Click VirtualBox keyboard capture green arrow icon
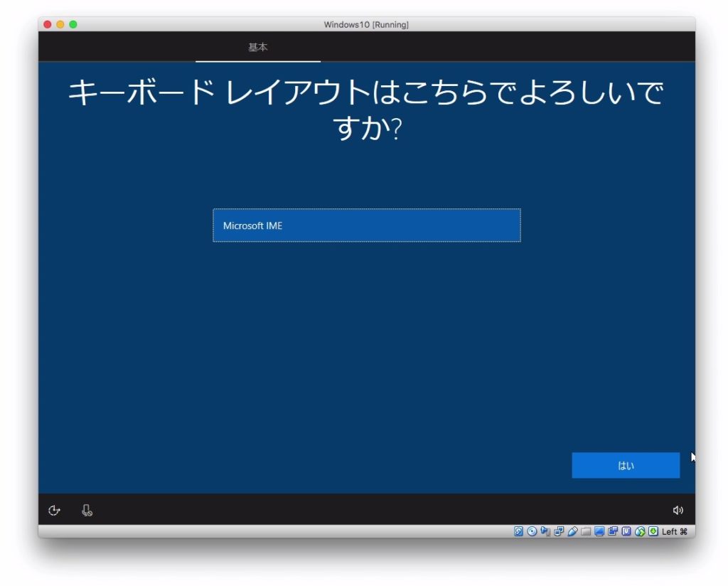This screenshot has width=728, height=586. point(653,531)
